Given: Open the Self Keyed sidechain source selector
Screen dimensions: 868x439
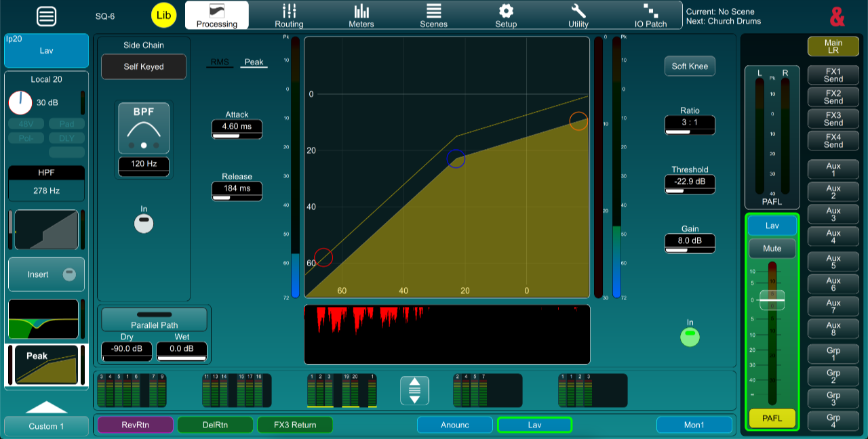Looking at the screenshot, I should click(x=144, y=67).
